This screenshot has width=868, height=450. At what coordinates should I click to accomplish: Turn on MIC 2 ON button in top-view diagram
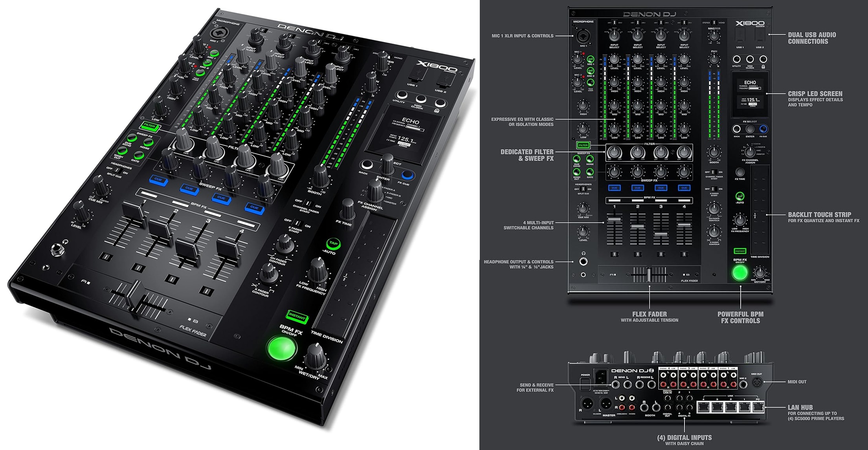[591, 71]
